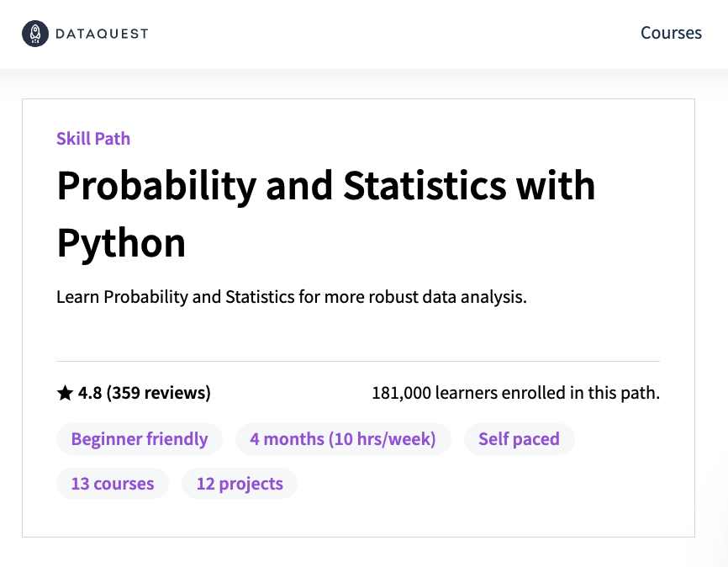This screenshot has width=728, height=567.
Task: Click the 181,000 learners enrolled text
Action: coord(516,393)
